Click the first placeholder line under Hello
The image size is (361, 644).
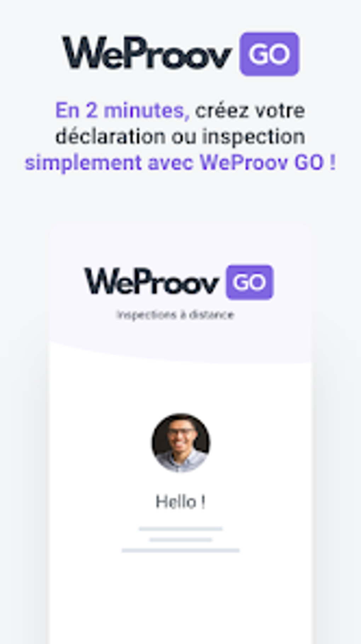click(x=180, y=529)
